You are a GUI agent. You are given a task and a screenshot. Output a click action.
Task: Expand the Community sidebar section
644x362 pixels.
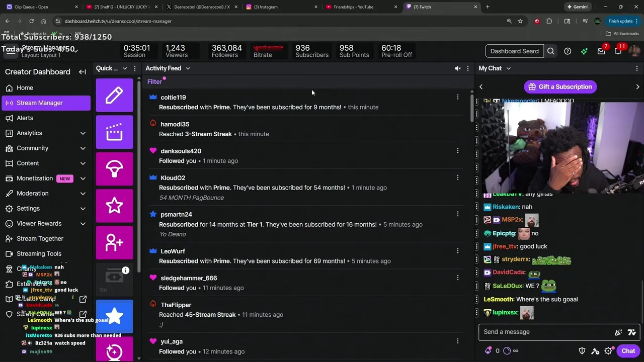(83, 148)
